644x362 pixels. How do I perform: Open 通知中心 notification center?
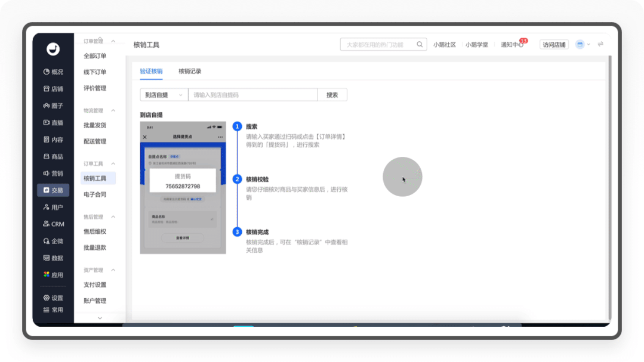tap(511, 45)
